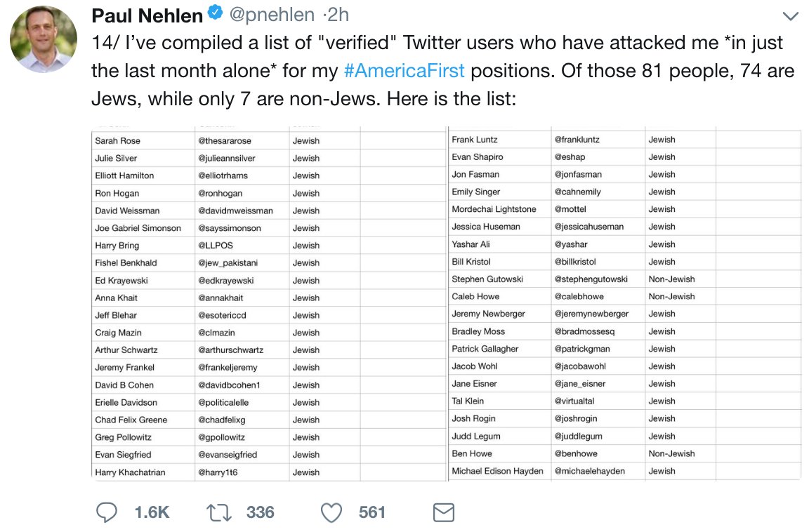Open the round profile avatar photo
The width and height of the screenshot is (809, 532).
[x=44, y=39]
